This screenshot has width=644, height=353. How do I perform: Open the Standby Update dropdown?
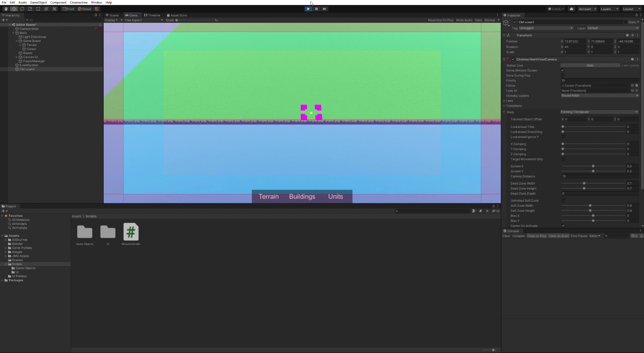pyautogui.click(x=600, y=96)
